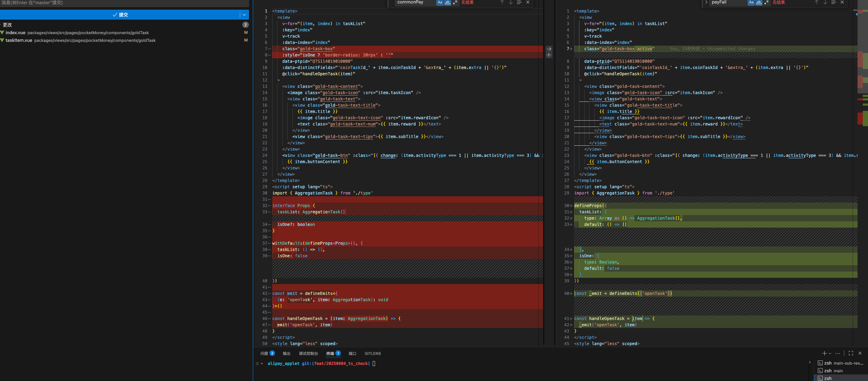Screen dimensions: 868x381
Task: Click the stage change plus icon in diff gutter
Action: click(549, 55)
